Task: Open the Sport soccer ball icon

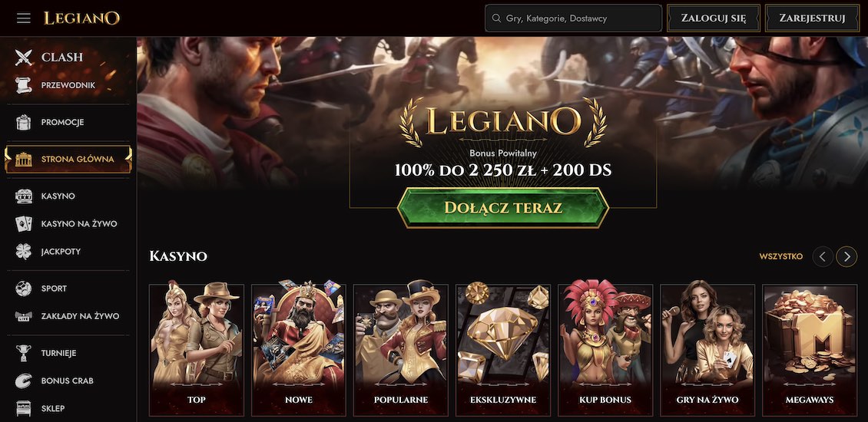Action: 23,288
